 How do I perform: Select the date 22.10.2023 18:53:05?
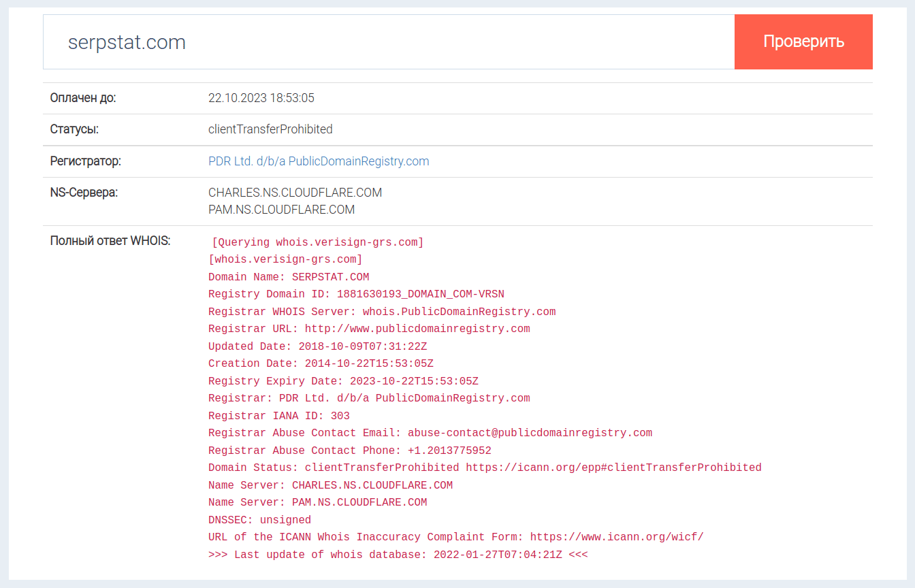click(261, 98)
